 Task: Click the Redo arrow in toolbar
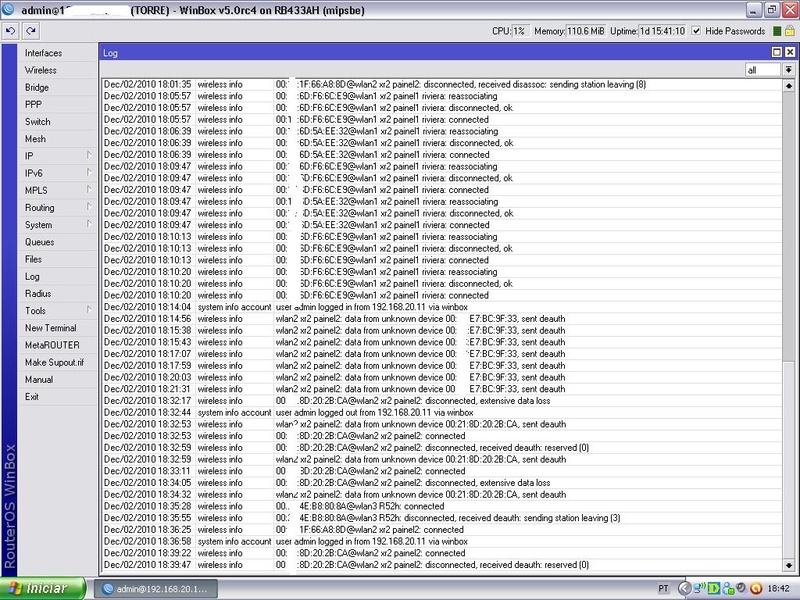[31, 31]
